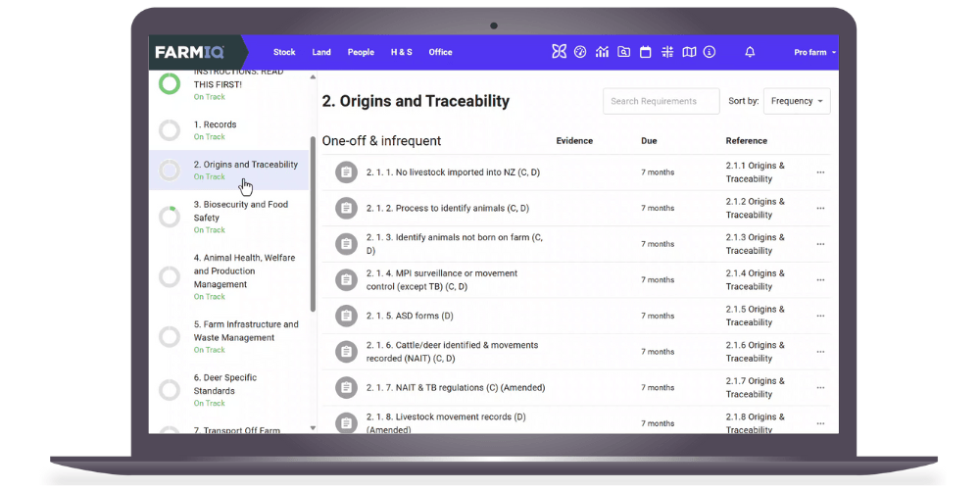Open the bar chart reports icon
The width and height of the screenshot is (980, 490).
602,52
